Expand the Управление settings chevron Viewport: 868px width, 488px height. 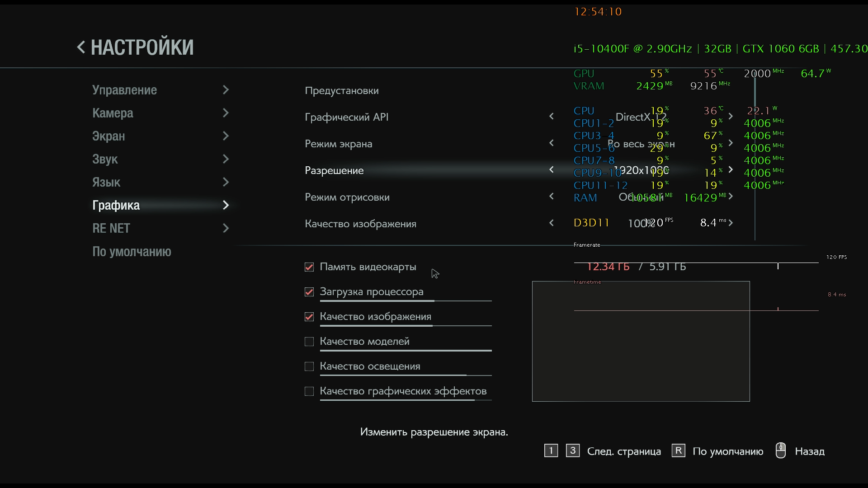(226, 90)
